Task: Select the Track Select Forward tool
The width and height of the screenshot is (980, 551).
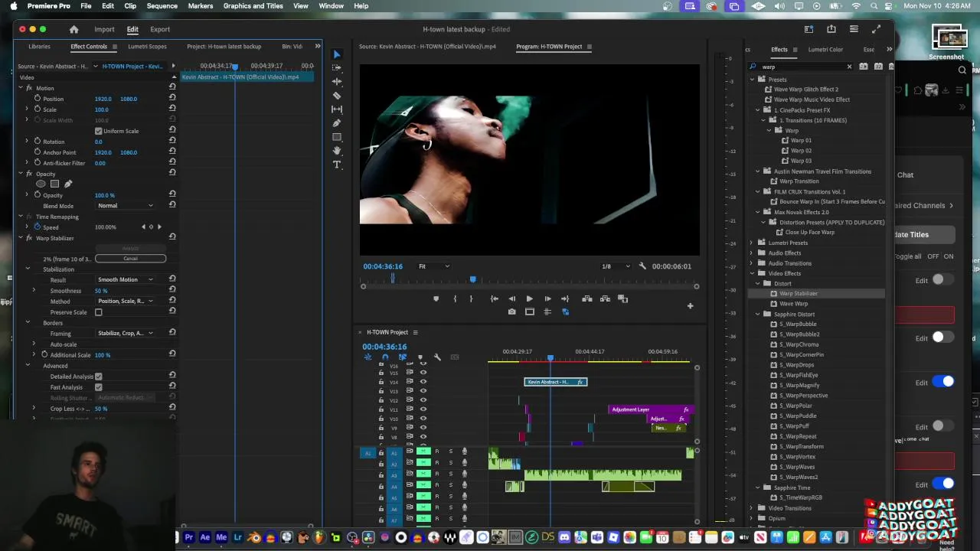Action: (x=336, y=68)
